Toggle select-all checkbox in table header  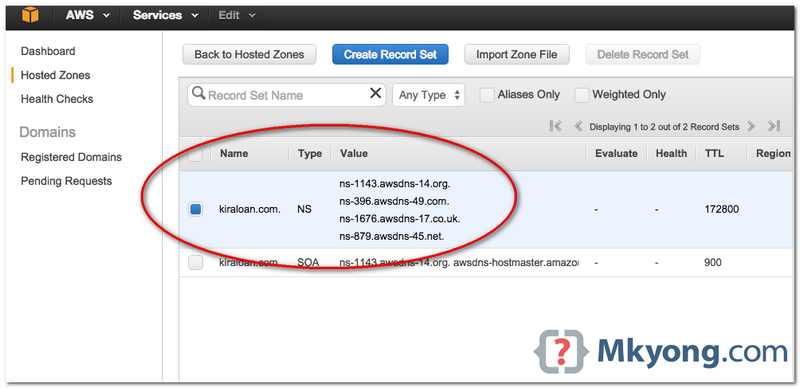coord(195,154)
